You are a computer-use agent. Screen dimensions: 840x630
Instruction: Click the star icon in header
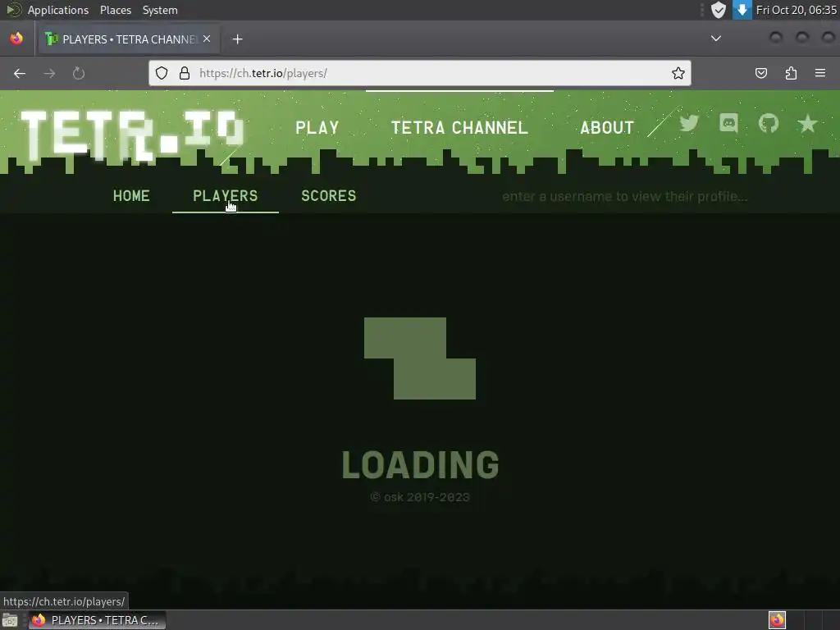click(807, 124)
